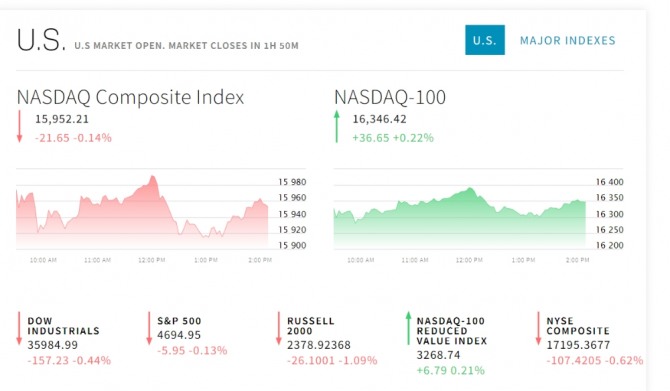The width and height of the screenshot is (670, 391).
Task: Open the S&P 500 index link
Action: (179, 321)
